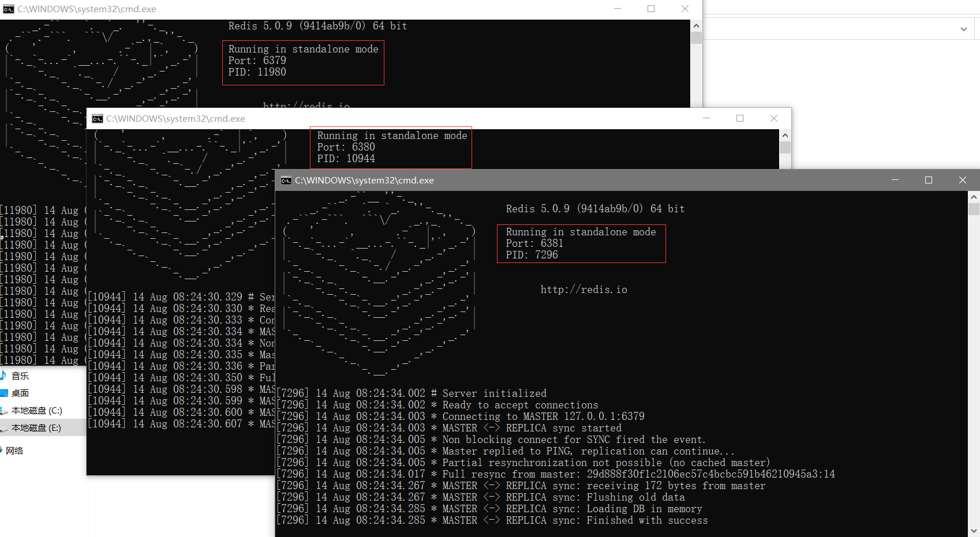Select 网络 in Explorer sidebar

coord(14,451)
